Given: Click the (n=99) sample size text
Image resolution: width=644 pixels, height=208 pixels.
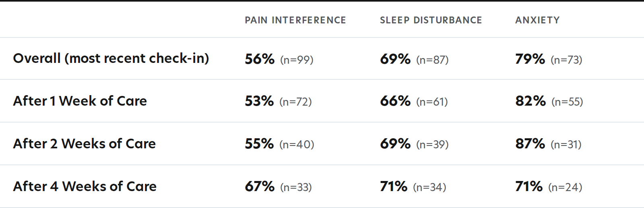Looking at the screenshot, I should [x=297, y=60].
